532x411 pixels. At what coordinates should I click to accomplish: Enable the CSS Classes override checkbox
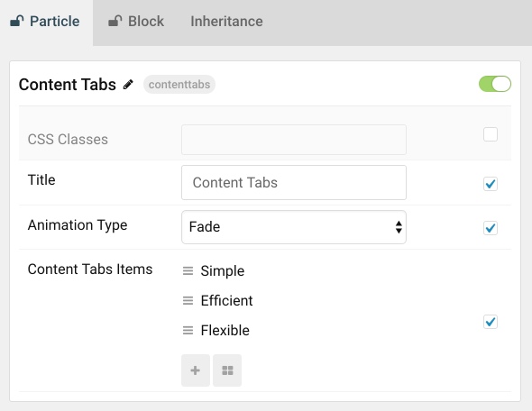pos(491,134)
